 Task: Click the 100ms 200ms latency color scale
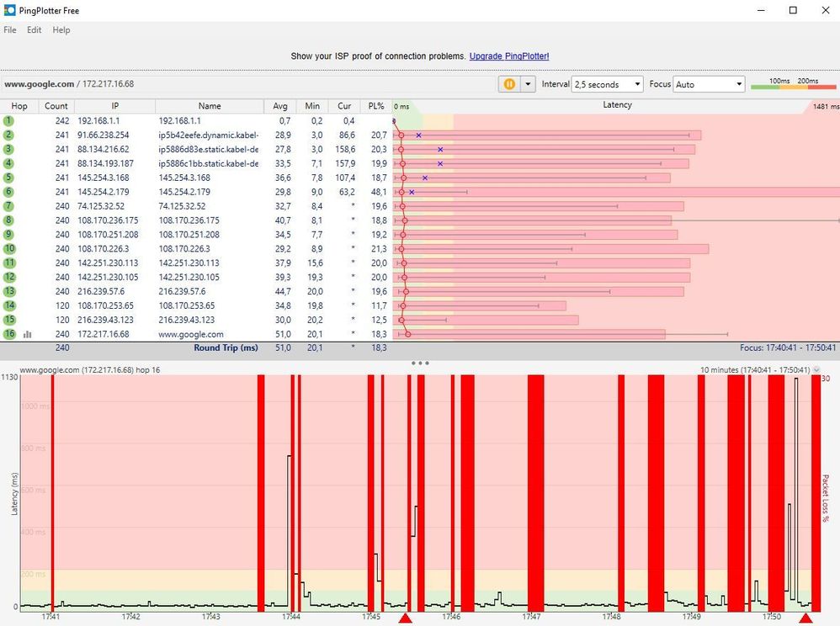click(794, 83)
